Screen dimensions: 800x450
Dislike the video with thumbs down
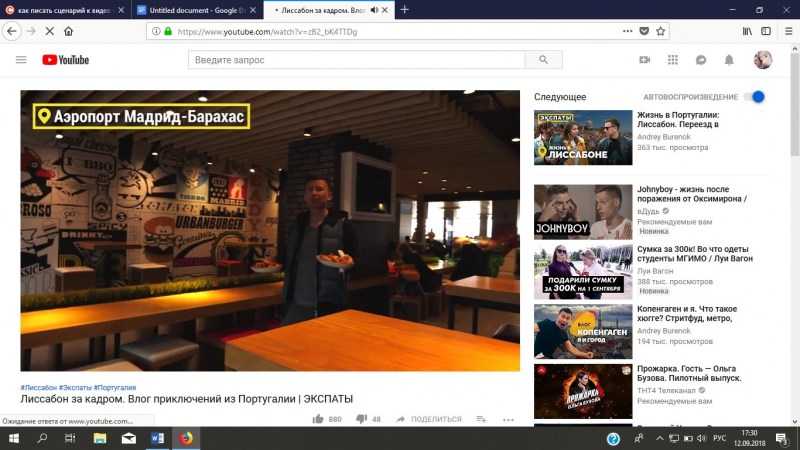(361, 419)
